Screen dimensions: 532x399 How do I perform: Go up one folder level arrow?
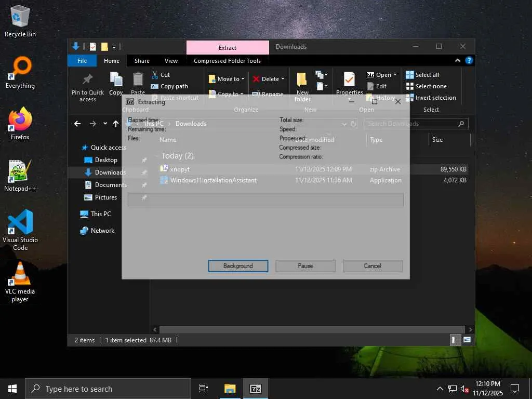click(116, 124)
